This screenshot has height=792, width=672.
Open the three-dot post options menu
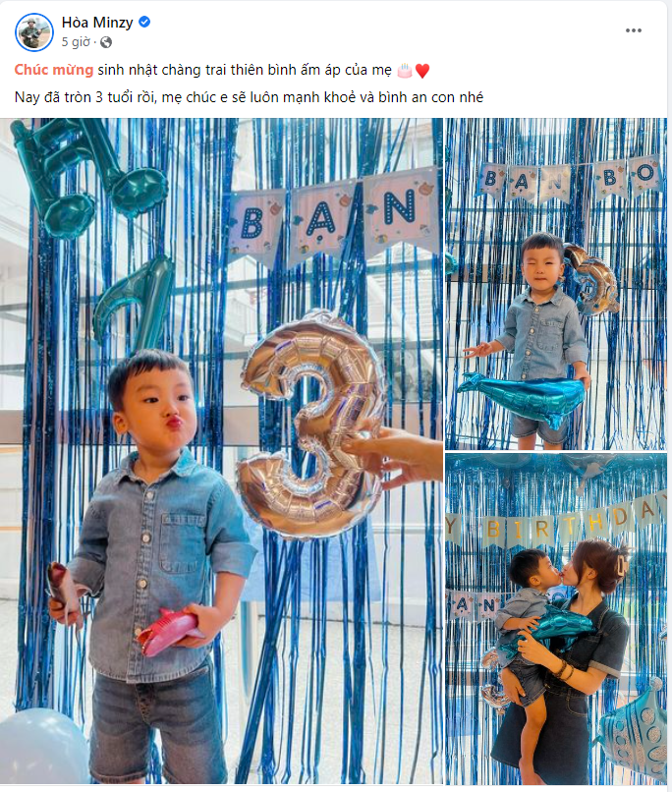(x=633, y=30)
